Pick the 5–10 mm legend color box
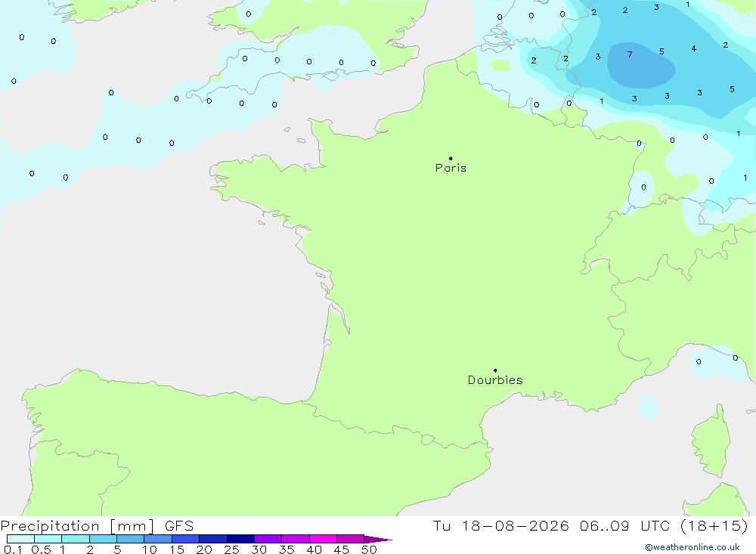 coord(131,539)
